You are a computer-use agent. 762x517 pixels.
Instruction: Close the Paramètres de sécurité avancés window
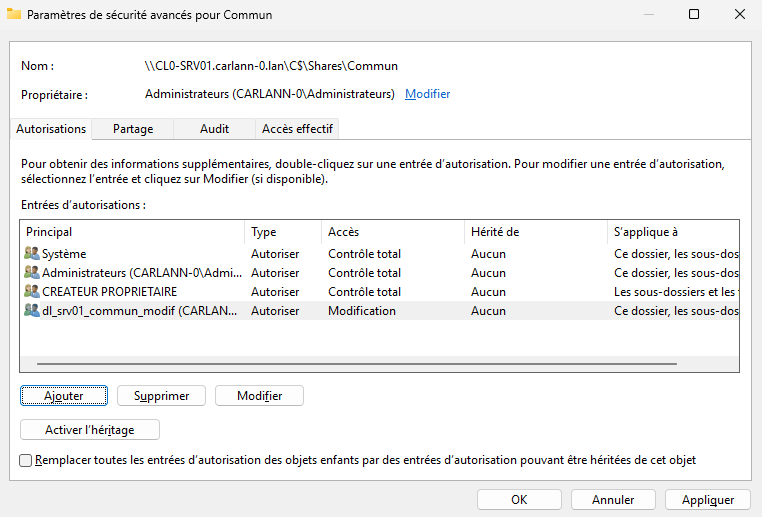point(740,14)
